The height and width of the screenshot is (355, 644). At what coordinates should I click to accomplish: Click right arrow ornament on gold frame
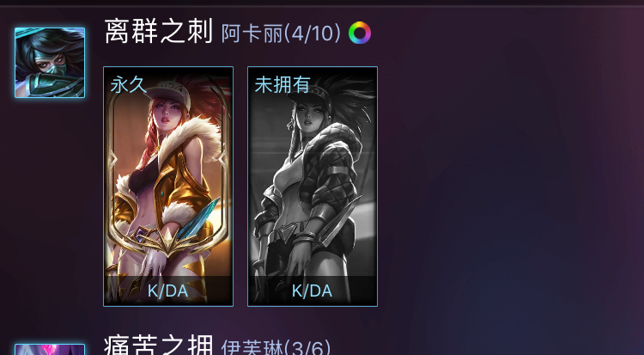tap(222, 159)
